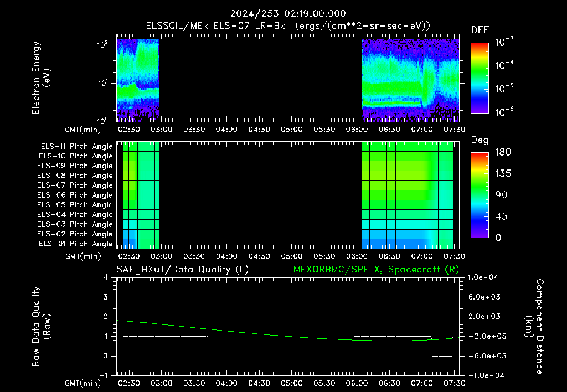Click the ELS-03 Pitch Angle row label
Screen dimensions: 567x392
75,225
